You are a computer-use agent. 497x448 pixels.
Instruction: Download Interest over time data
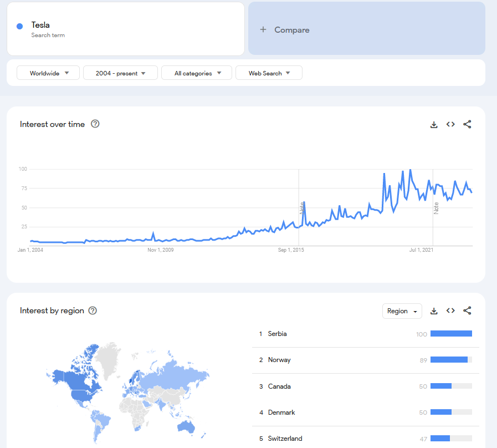coord(434,124)
